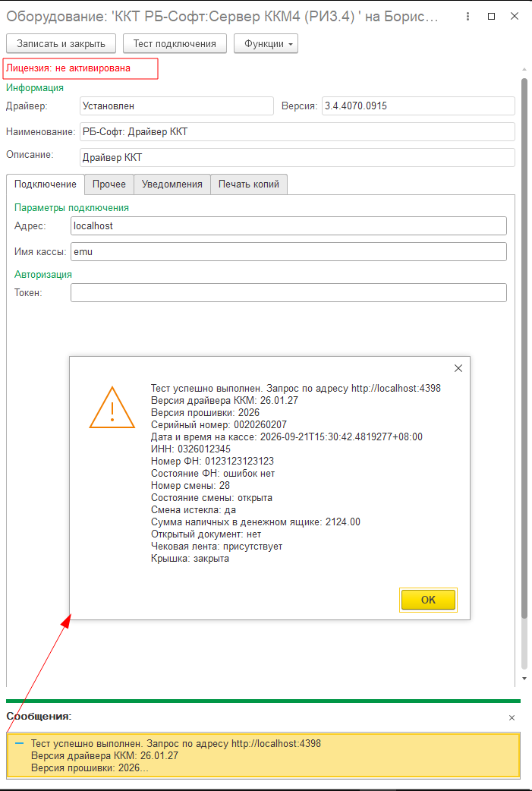The width and height of the screenshot is (532, 791).
Task: Open the Функции dropdown menu
Action: [x=266, y=43]
